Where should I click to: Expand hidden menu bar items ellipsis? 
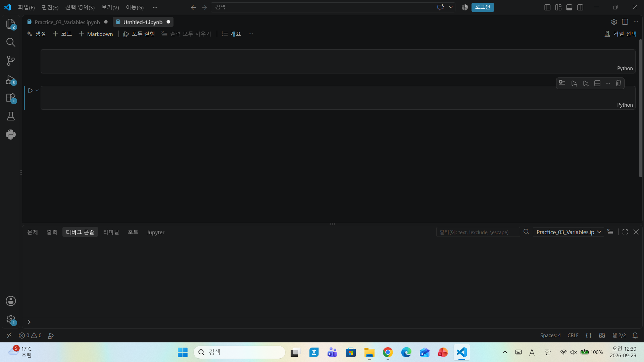point(155,7)
